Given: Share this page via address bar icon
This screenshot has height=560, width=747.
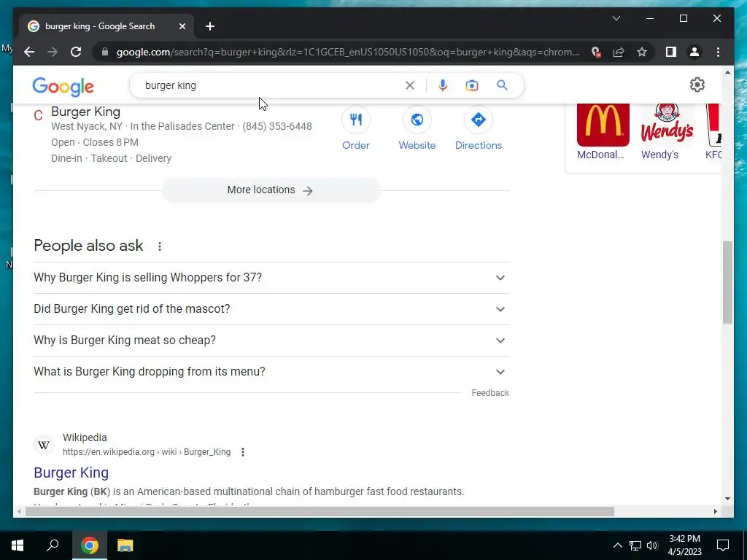Looking at the screenshot, I should coord(619,52).
